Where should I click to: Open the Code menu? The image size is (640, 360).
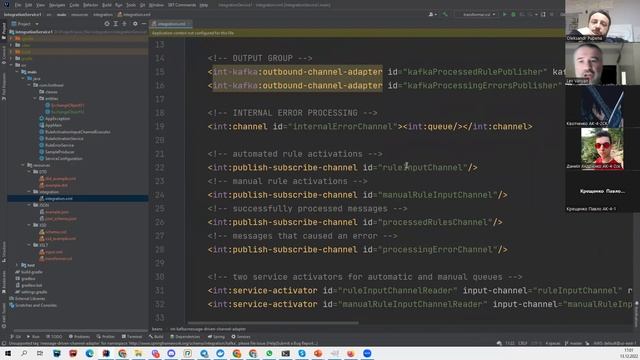pyautogui.click(x=74, y=5)
